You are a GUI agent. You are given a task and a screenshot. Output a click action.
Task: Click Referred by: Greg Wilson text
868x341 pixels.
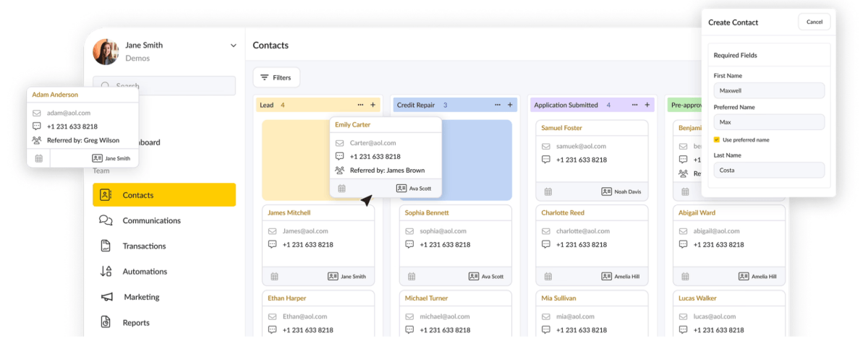click(83, 140)
